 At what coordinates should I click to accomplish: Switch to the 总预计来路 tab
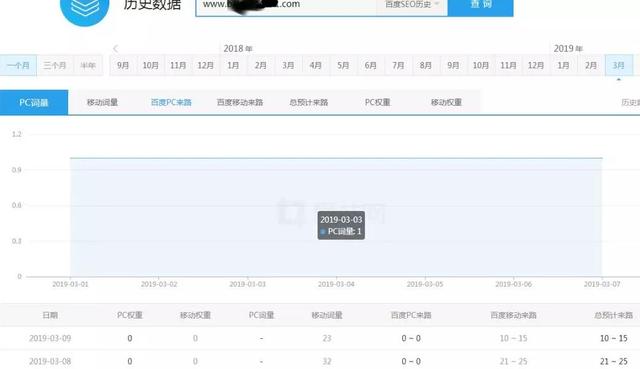coord(309,102)
